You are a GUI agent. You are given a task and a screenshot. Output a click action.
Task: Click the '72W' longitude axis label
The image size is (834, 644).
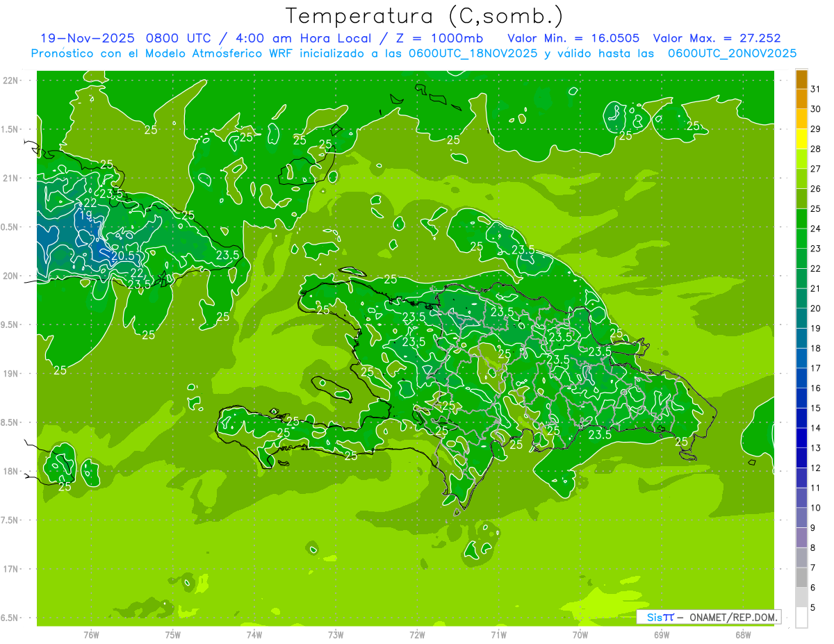pyautogui.click(x=418, y=635)
